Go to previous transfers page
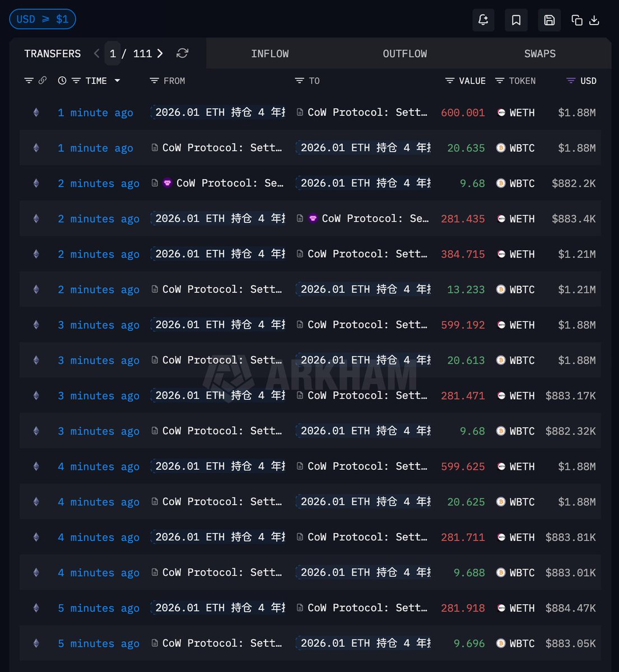This screenshot has height=672, width=619. pyautogui.click(x=97, y=53)
